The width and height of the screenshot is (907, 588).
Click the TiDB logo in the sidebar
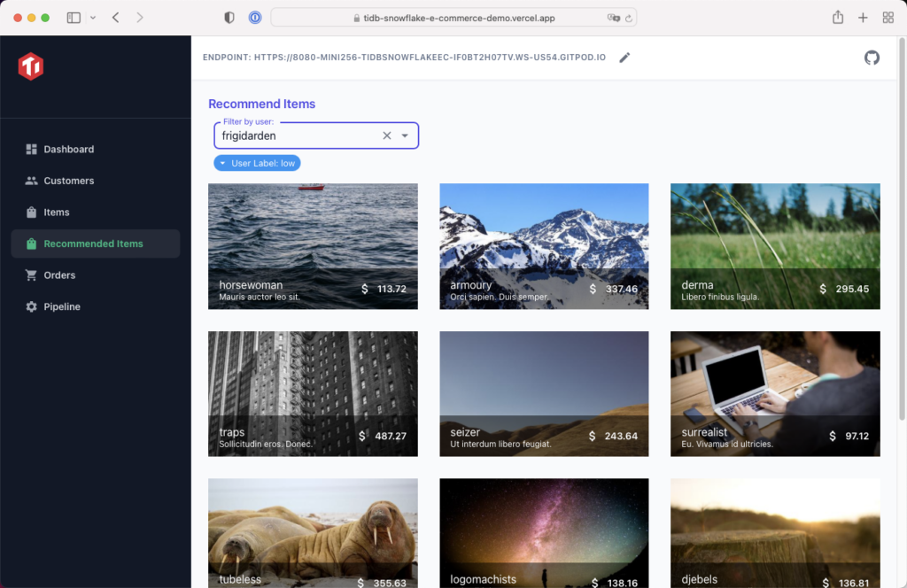30,66
